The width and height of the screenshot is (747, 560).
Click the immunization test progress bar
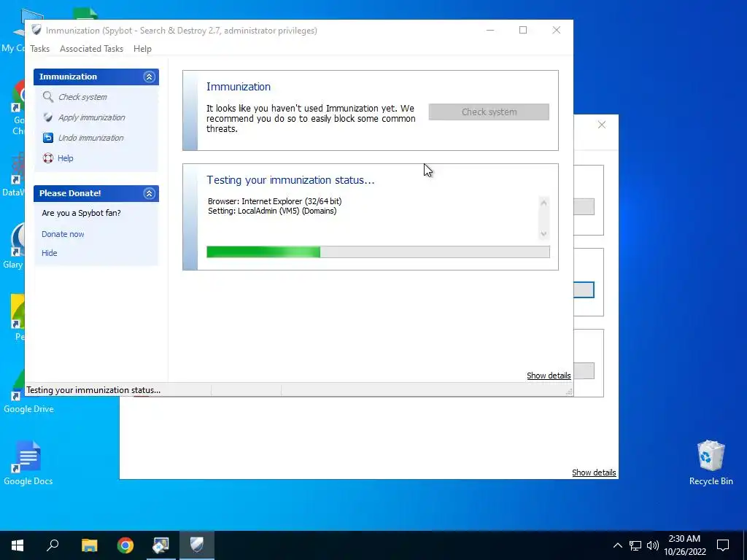pos(378,252)
